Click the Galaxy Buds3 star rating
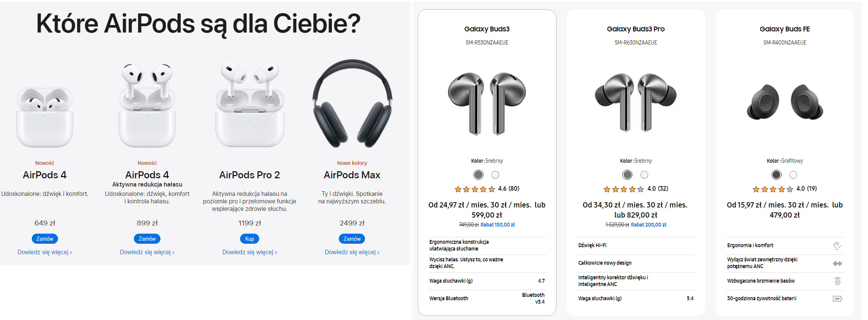The width and height of the screenshot is (868, 320). pos(475,189)
